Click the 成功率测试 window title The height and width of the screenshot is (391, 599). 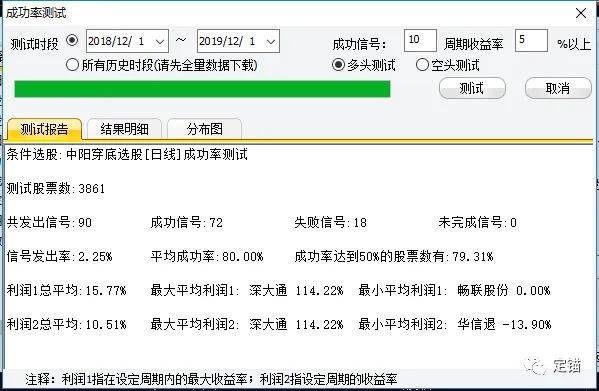36,13
